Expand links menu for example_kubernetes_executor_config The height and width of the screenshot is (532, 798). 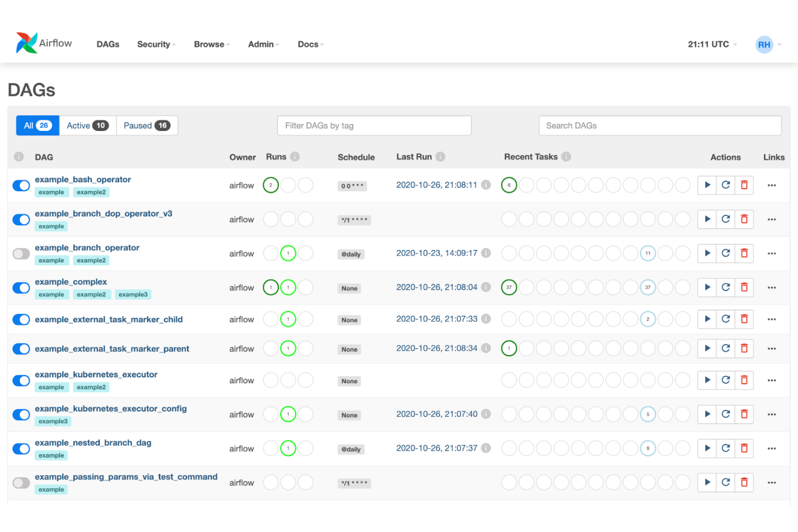coord(772,414)
